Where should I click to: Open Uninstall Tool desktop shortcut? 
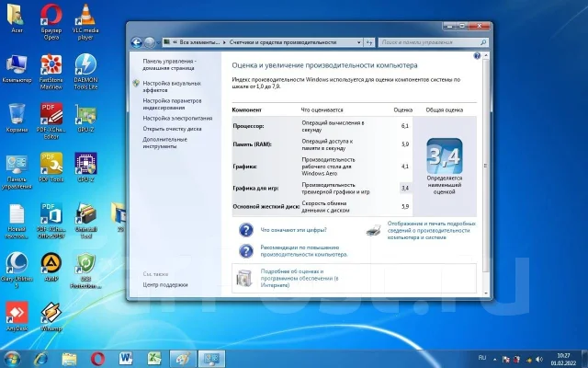click(x=86, y=222)
